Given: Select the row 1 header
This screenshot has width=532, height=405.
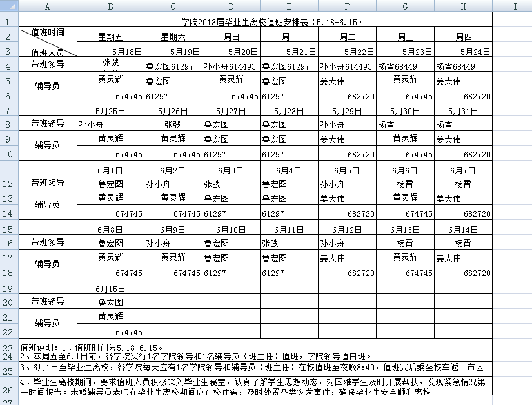Looking at the screenshot, I should pos(10,21).
